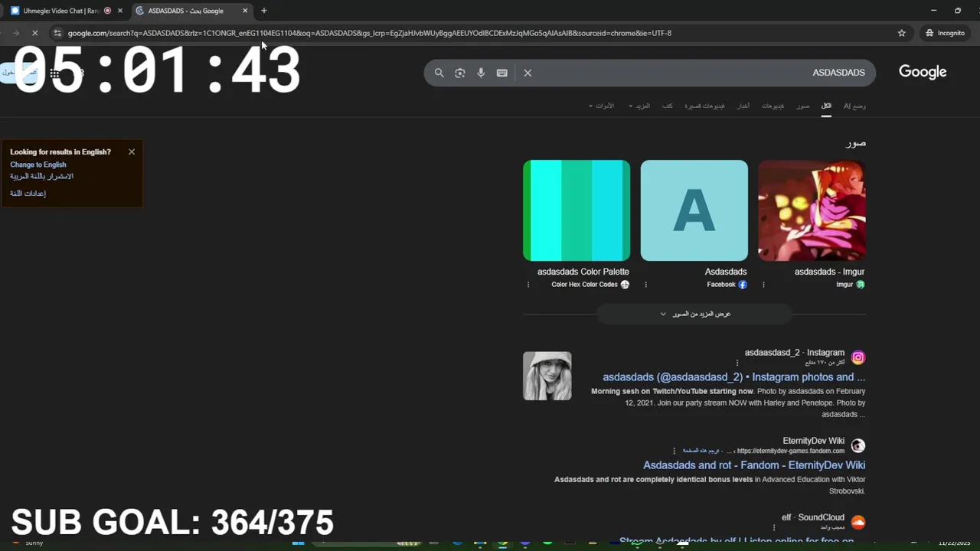Open a new tab with the plus button
Screen dimensions: 980x551
pyautogui.click(x=263, y=11)
